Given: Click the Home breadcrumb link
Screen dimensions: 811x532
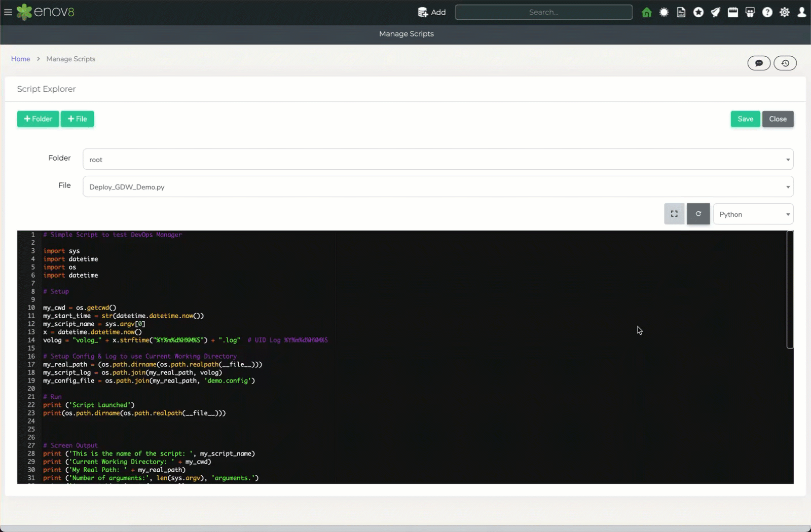Looking at the screenshot, I should point(21,59).
